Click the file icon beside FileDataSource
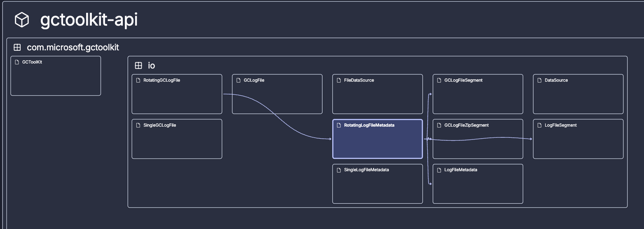The width and height of the screenshot is (644, 229). point(339,80)
